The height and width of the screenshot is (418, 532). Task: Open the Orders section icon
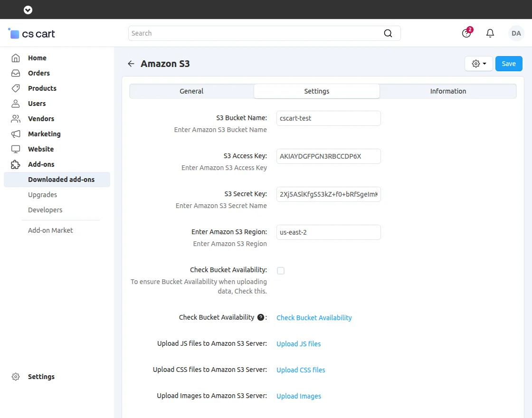pyautogui.click(x=16, y=73)
